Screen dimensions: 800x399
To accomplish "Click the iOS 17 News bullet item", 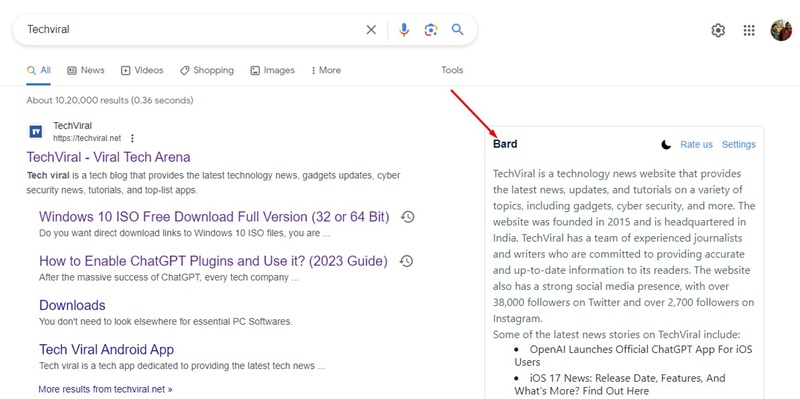I will pyautogui.click(x=619, y=384).
